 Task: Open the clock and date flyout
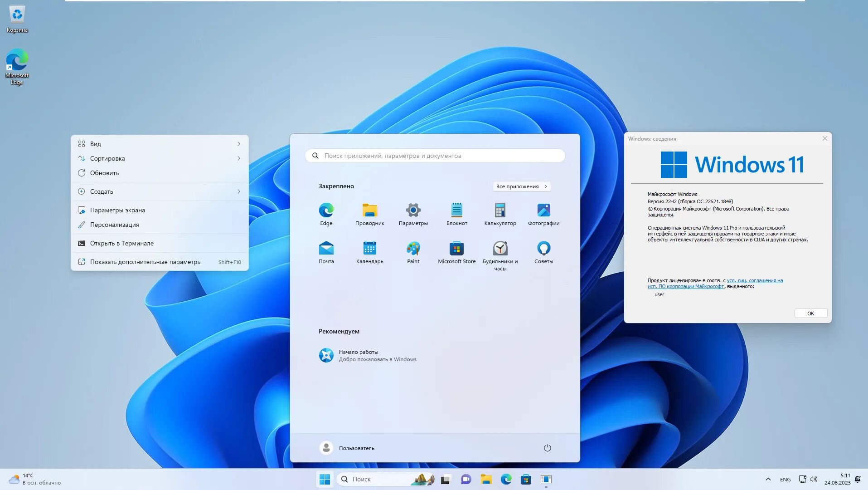[x=837, y=479]
